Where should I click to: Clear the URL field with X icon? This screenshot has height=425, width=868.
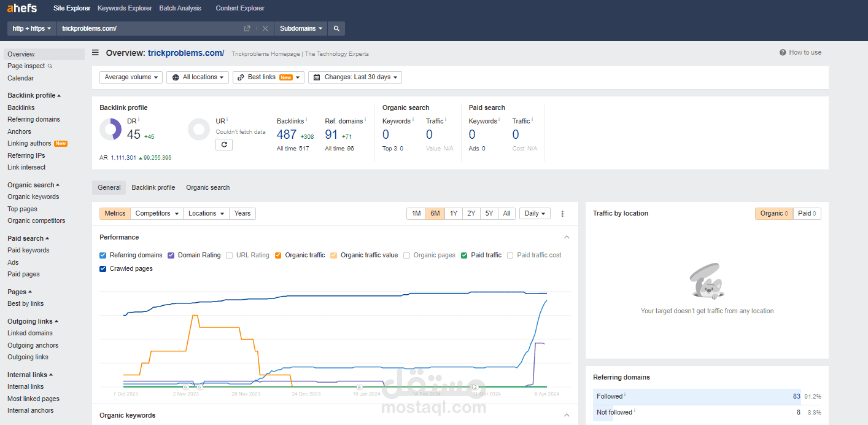265,28
